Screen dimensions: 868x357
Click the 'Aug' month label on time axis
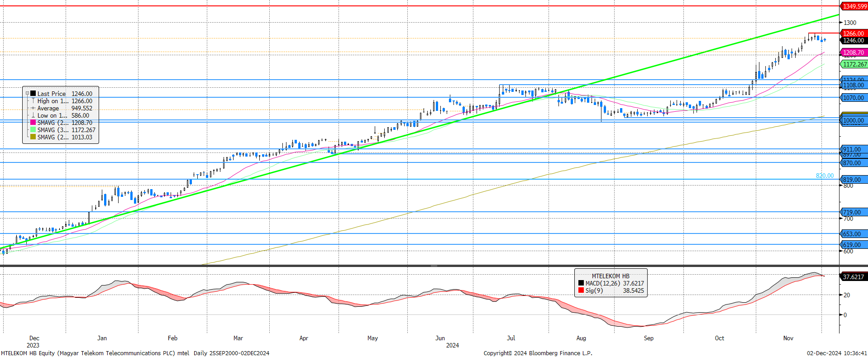581,338
